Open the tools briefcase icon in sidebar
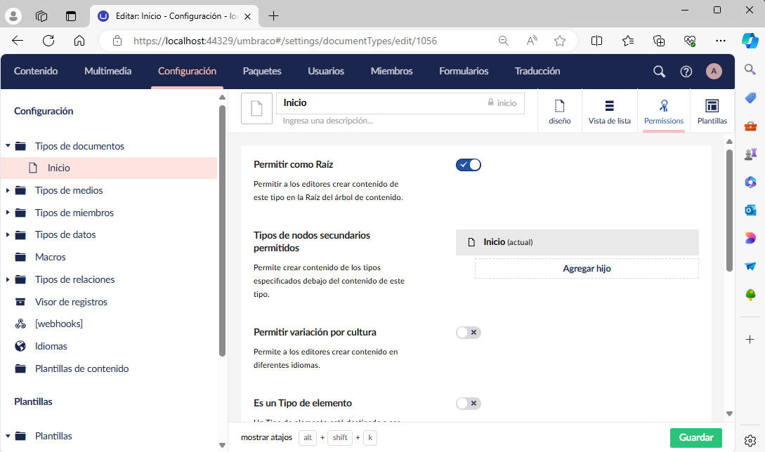The image size is (765, 452). (750, 126)
